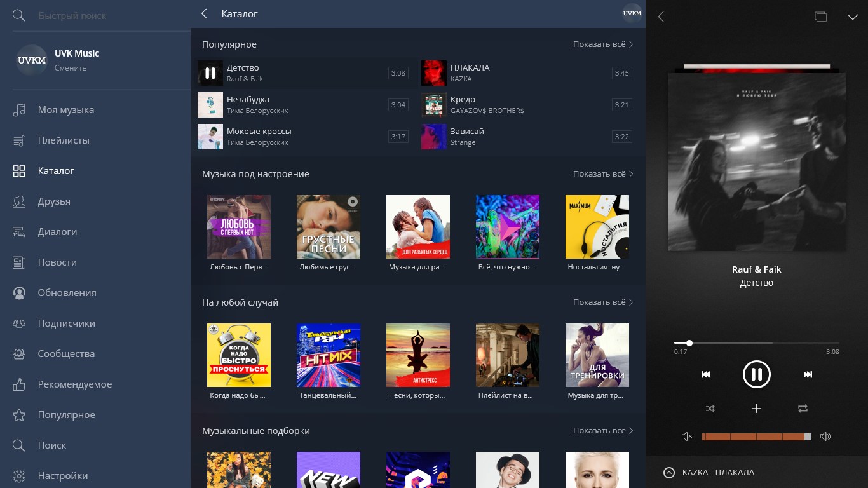This screenshot has height=488, width=868.
Task: Open Настройки gear icon
Action: [19, 476]
